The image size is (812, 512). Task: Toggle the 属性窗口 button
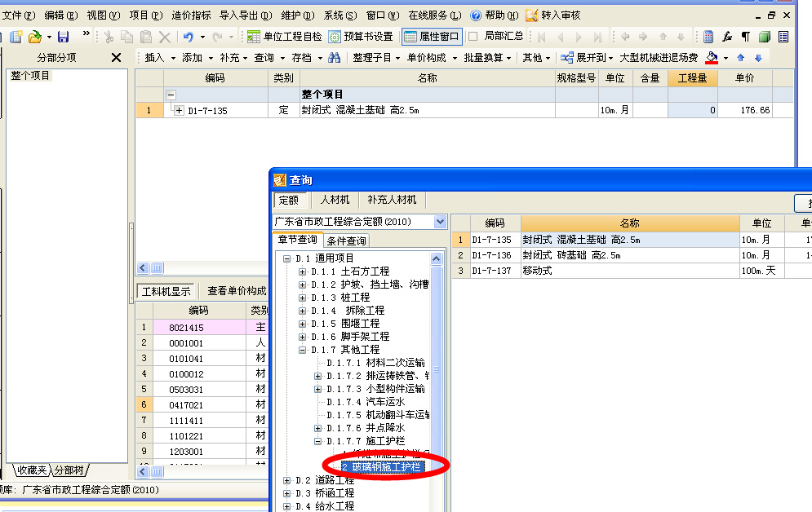click(432, 36)
